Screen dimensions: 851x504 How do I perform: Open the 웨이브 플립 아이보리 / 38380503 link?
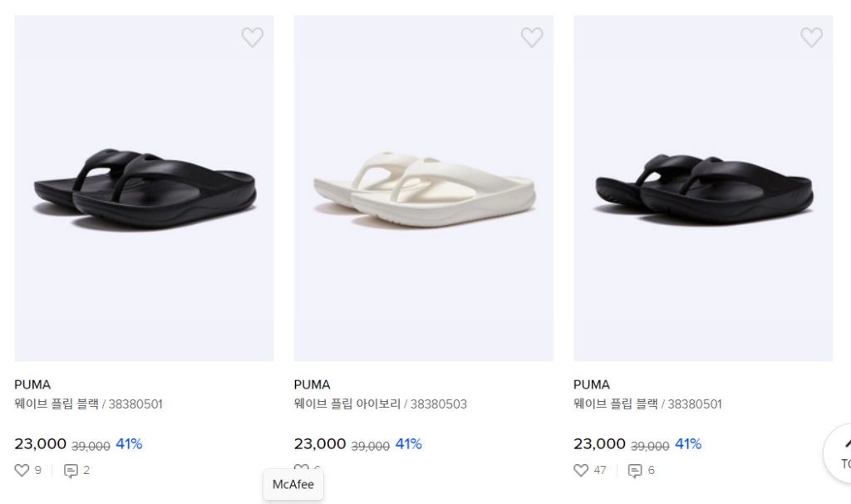click(x=380, y=404)
